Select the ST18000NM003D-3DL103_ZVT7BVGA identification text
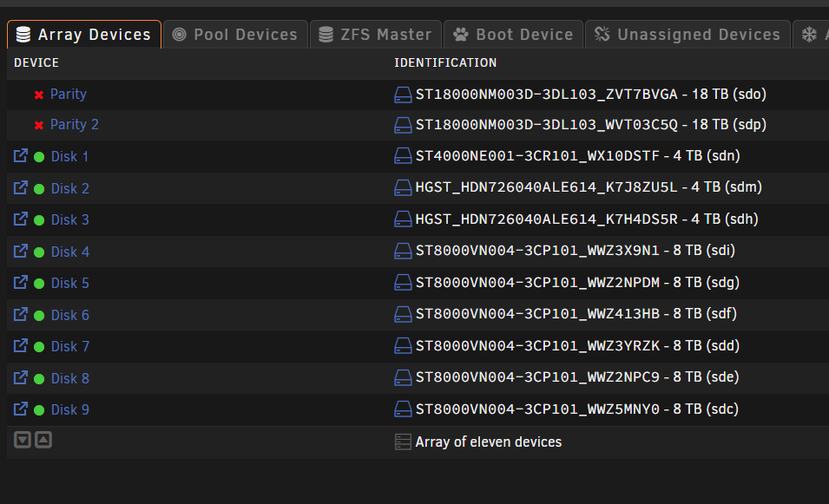The image size is (829, 504). [x=547, y=94]
